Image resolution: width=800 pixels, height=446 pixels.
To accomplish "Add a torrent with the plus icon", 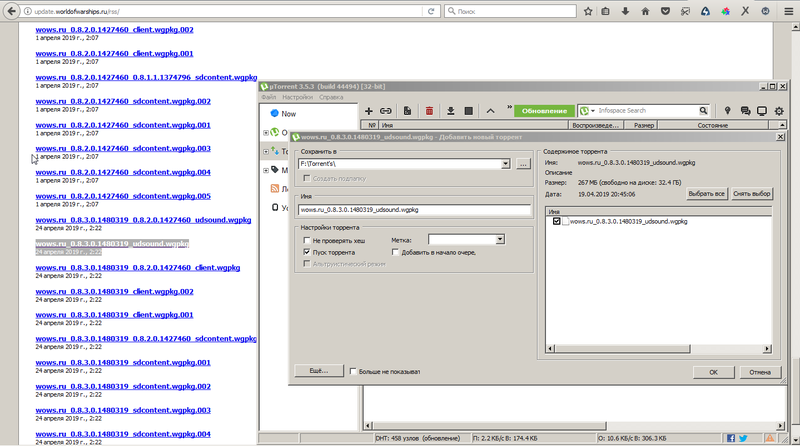I will point(368,111).
